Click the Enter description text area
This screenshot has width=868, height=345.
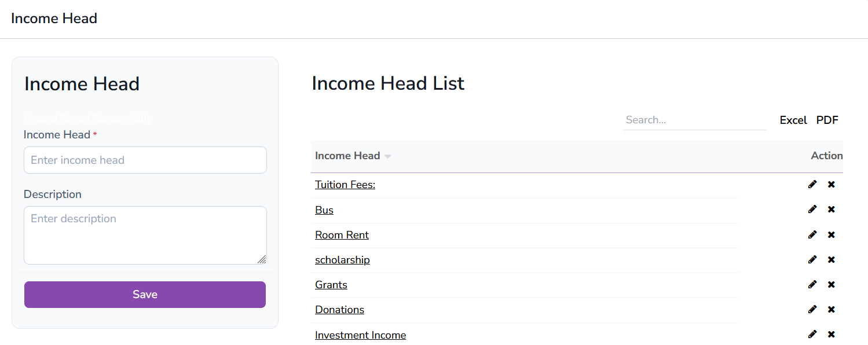pos(145,235)
